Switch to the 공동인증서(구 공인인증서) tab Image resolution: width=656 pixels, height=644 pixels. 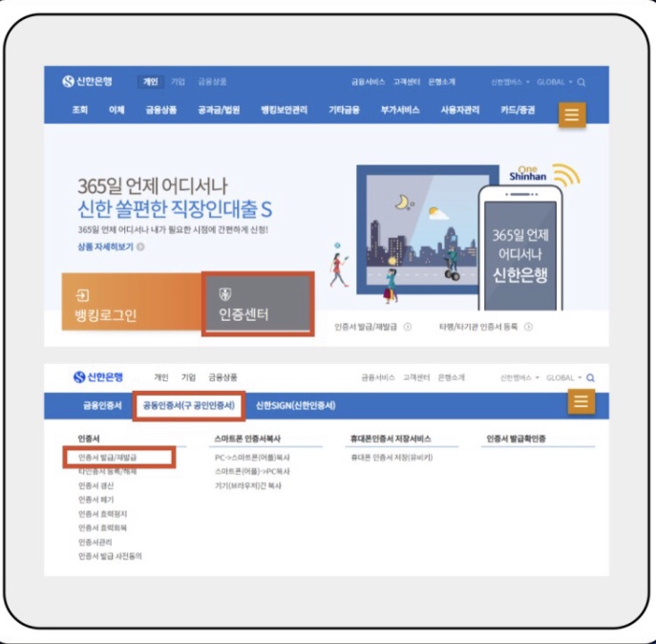189,405
